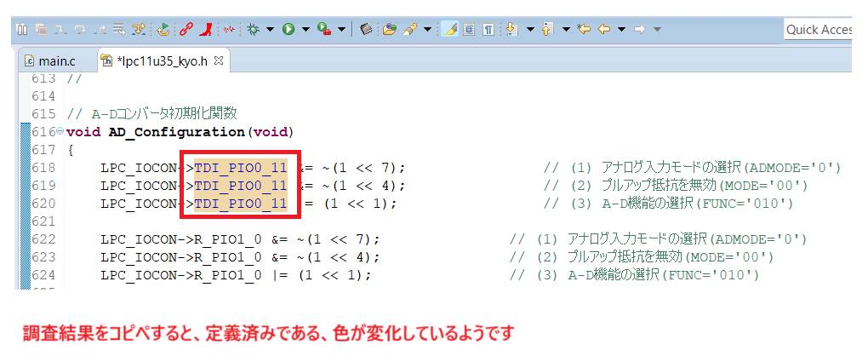The height and width of the screenshot is (362, 868).
Task: Collapse the AD_Configuration function fold
Action: click(x=59, y=132)
